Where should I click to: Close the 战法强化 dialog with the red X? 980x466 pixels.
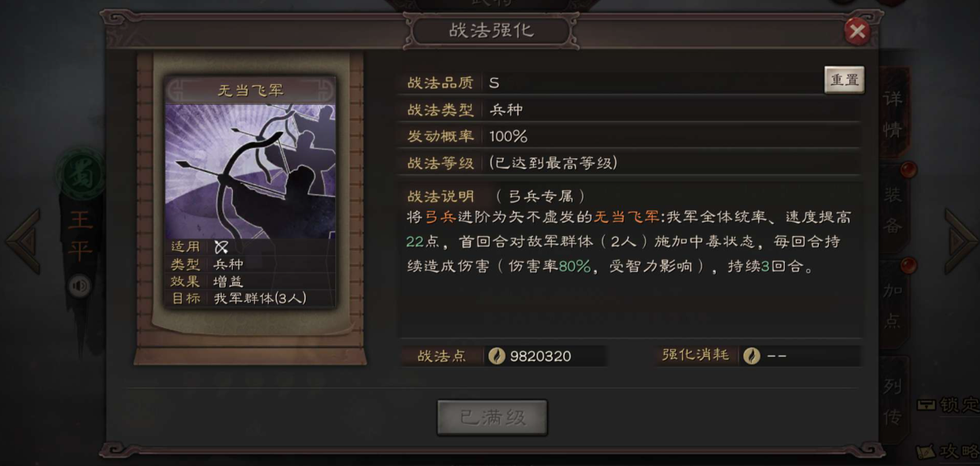(x=857, y=31)
